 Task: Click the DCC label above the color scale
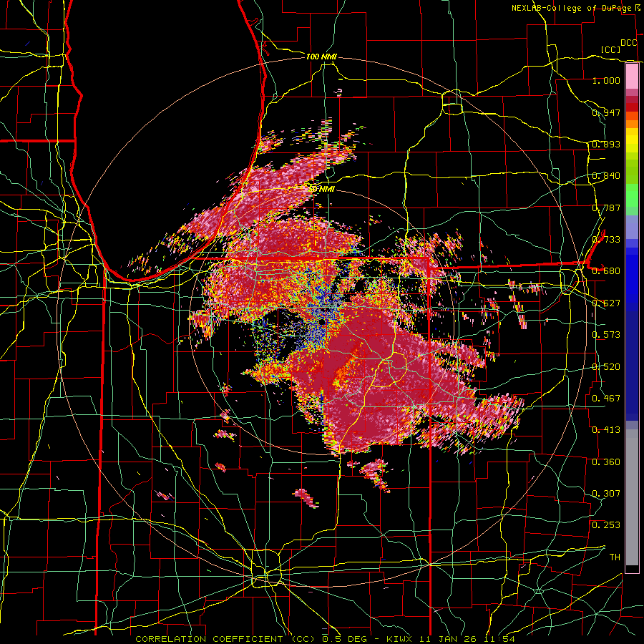coord(629,43)
